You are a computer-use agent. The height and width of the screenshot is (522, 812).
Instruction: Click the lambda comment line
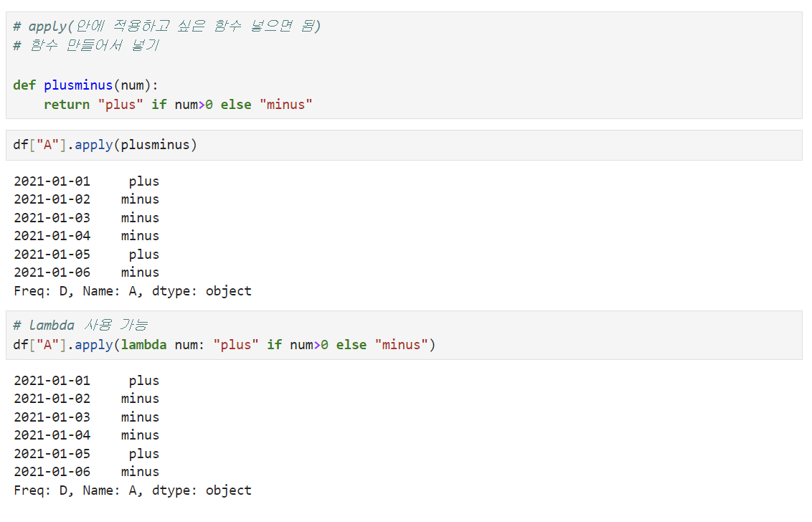click(80, 326)
